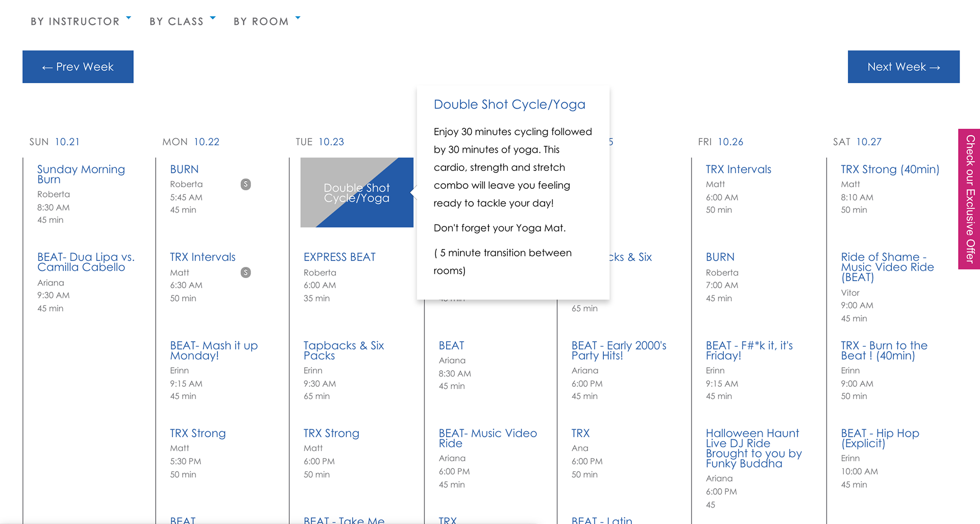Click the S badge beside Monday TRX Intervals
The image size is (980, 524).
tap(246, 272)
